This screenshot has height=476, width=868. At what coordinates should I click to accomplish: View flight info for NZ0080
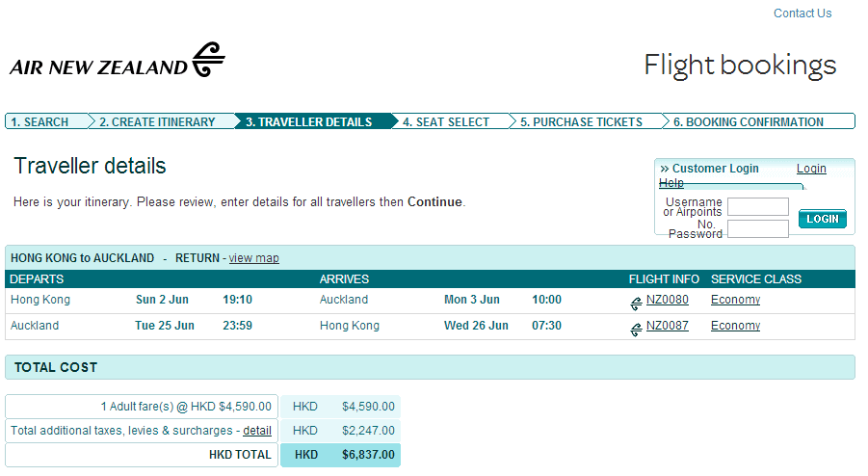[x=668, y=300]
